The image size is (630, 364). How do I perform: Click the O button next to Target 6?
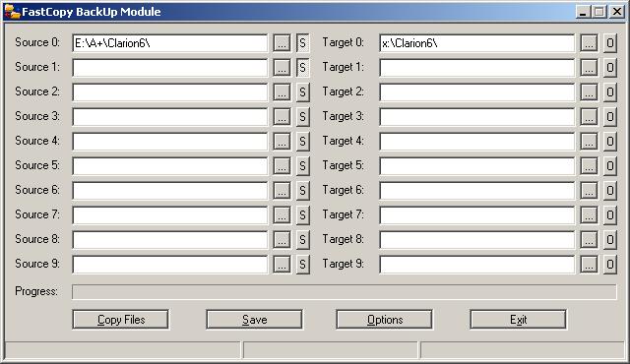tap(610, 190)
